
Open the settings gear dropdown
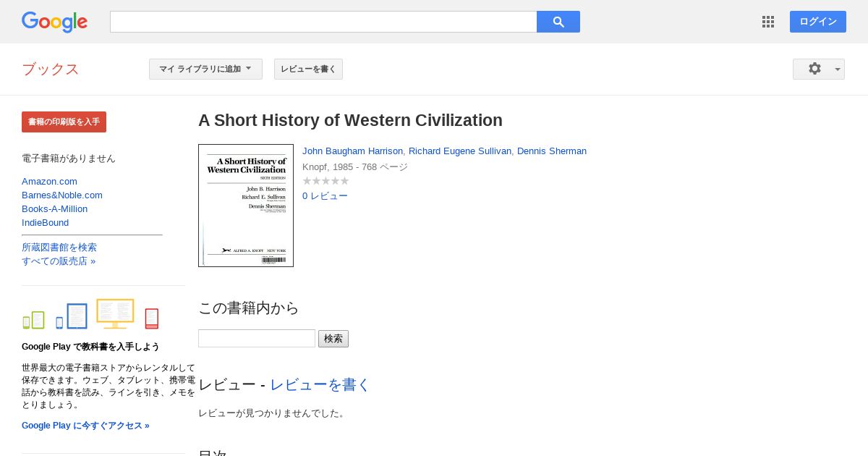[819, 69]
